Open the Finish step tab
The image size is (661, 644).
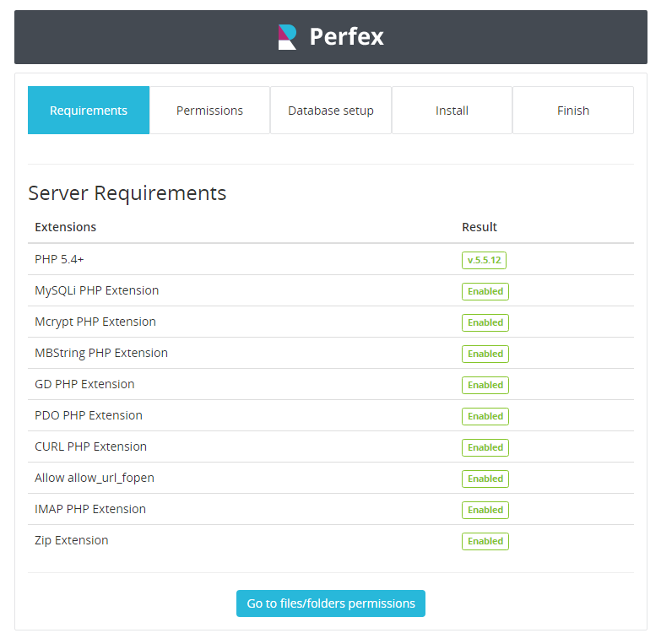pyautogui.click(x=573, y=111)
